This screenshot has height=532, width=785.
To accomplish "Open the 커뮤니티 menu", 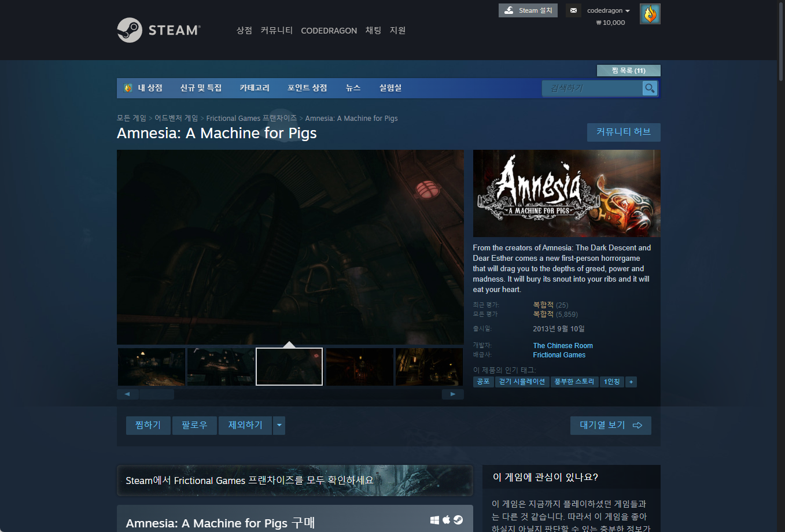I will coord(277,30).
